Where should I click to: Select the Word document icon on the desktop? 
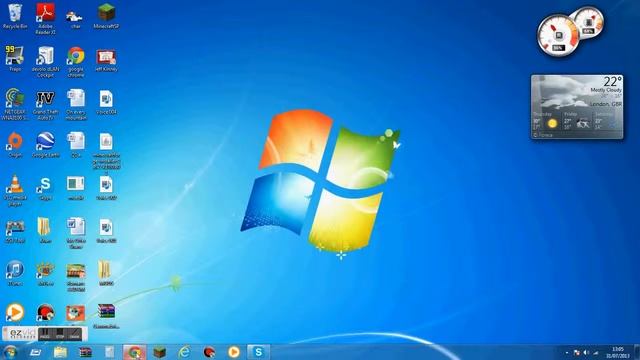[76, 233]
